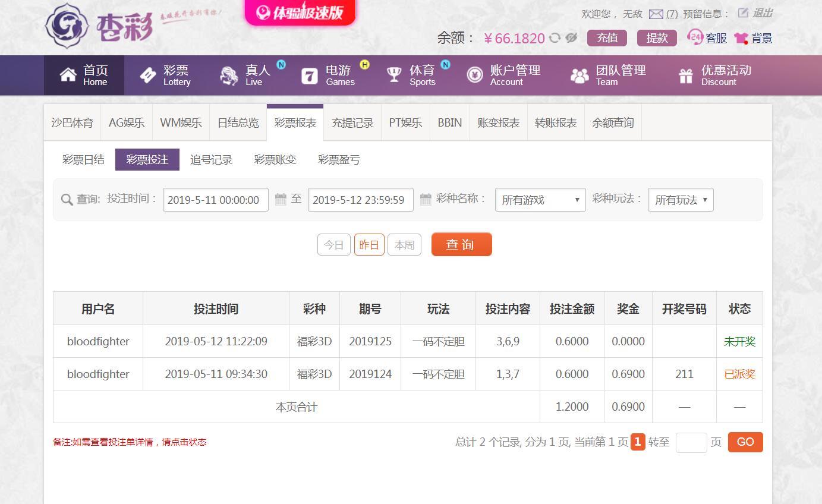Click the 充值 recharge button

[x=607, y=38]
